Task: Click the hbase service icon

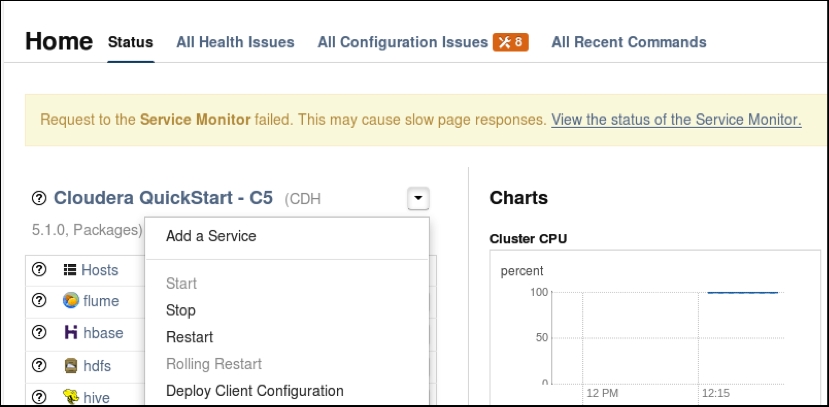Action: click(71, 332)
